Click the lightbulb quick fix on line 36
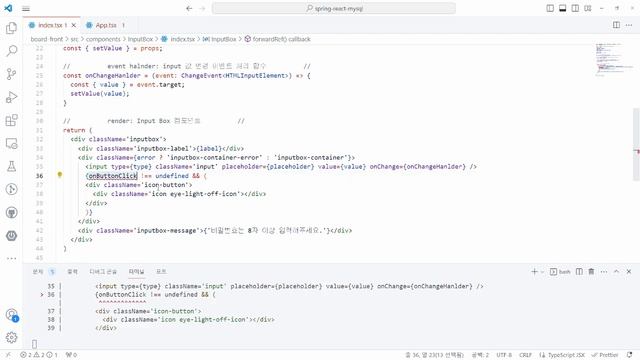This screenshot has height=360, width=640. (x=60, y=175)
